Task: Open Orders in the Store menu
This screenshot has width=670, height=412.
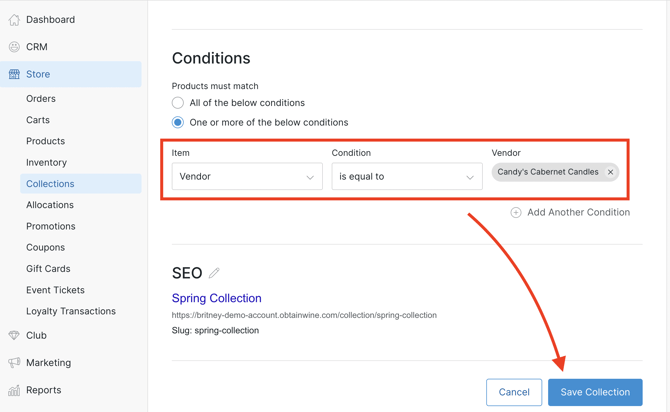Action: [x=41, y=99]
